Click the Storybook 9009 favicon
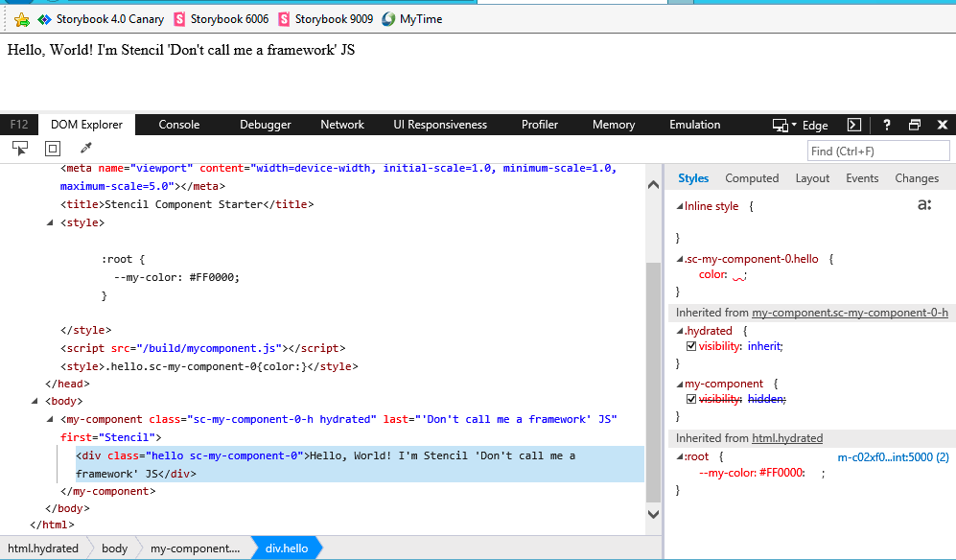The width and height of the screenshot is (956, 560). tap(284, 19)
